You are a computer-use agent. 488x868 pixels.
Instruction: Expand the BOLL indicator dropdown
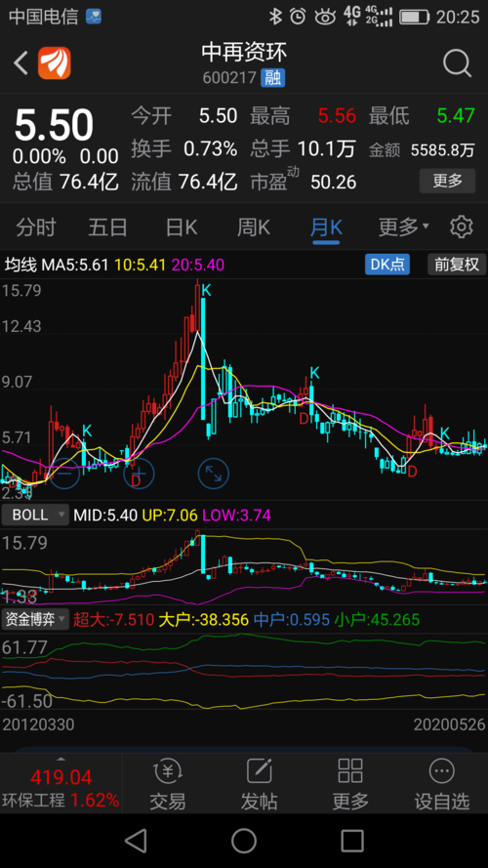[35, 515]
